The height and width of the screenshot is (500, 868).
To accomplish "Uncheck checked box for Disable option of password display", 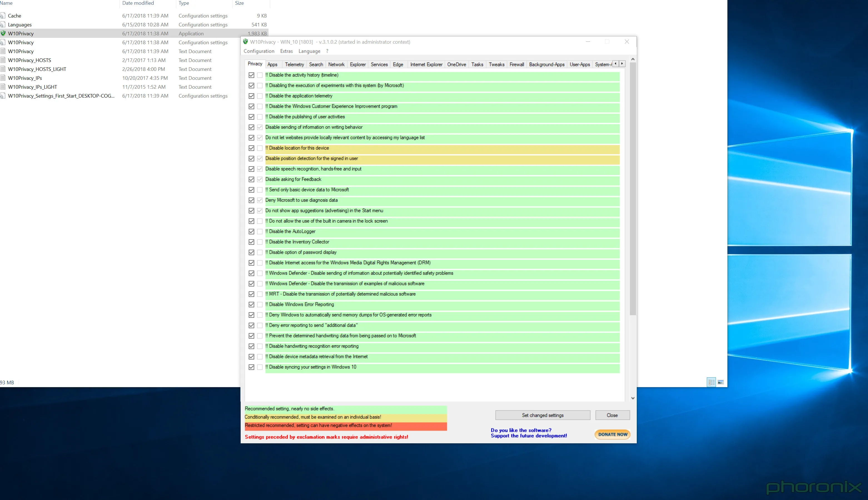I will 251,252.
